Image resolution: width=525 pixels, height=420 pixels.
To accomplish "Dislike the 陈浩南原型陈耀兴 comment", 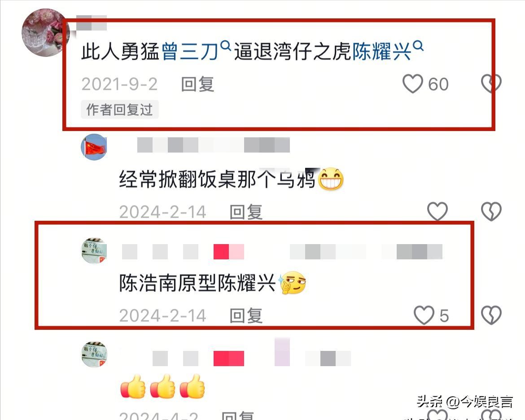I will pyautogui.click(x=491, y=315).
